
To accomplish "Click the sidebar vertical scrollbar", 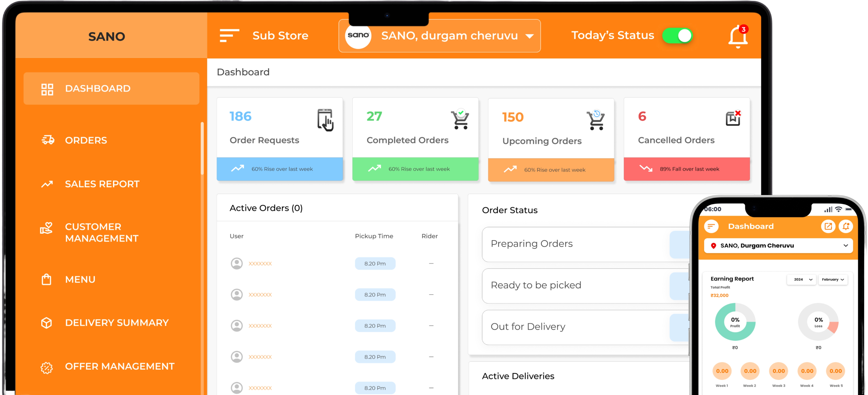I will pos(202,148).
